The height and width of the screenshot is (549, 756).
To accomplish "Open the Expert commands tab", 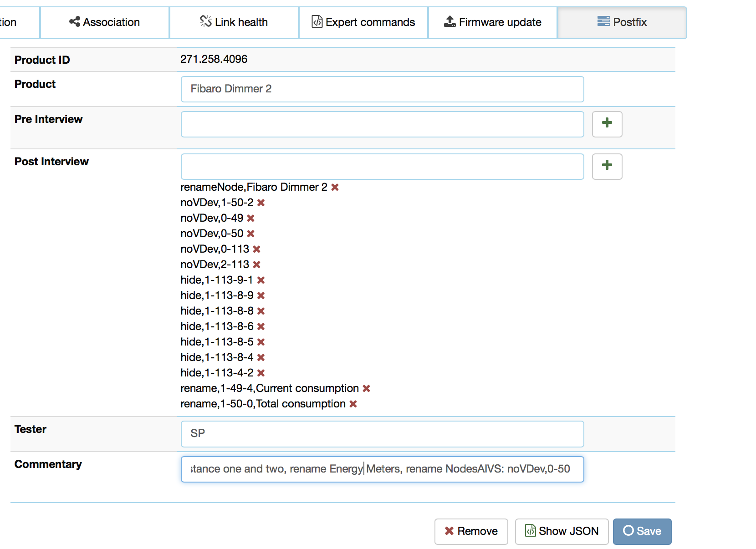I will pyautogui.click(x=363, y=21).
